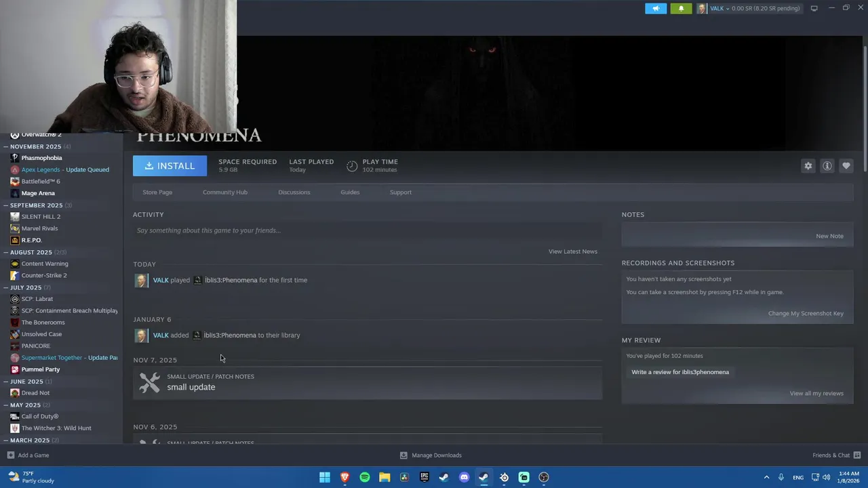Collapse the July 2025 library group
Viewport: 868px width, 488px height.
pos(6,287)
